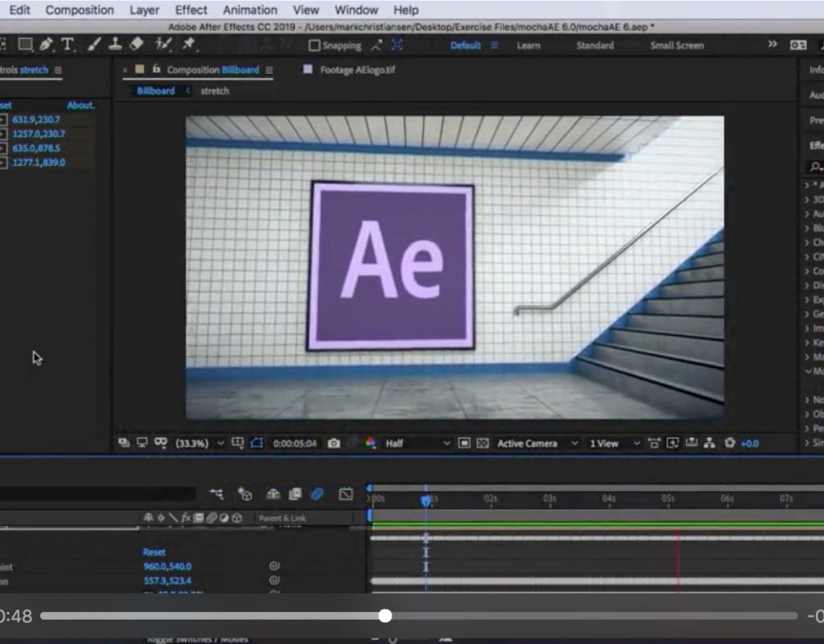Image resolution: width=824 pixels, height=644 pixels.
Task: Expand the 3D effects category
Action: (806, 200)
